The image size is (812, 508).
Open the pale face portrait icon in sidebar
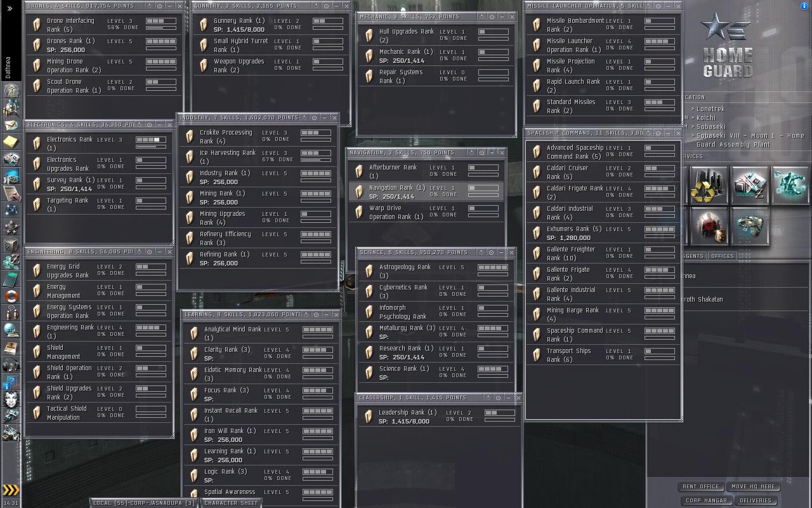click(x=11, y=399)
